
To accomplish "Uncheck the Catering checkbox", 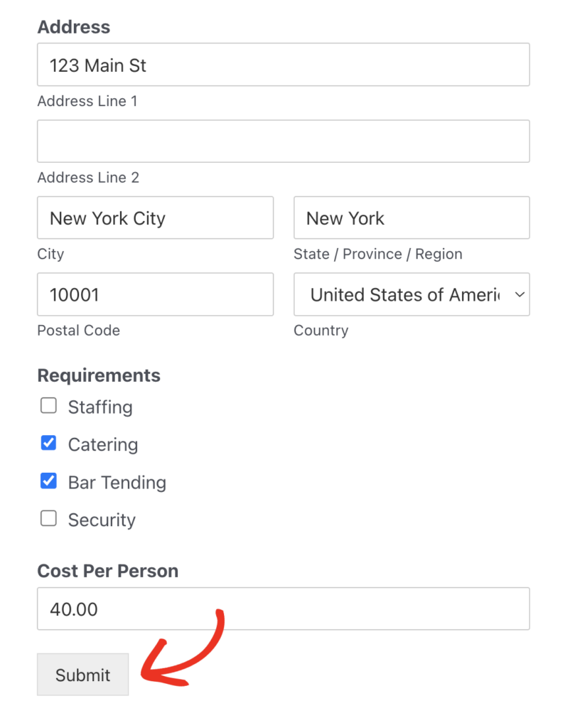I will point(48,442).
